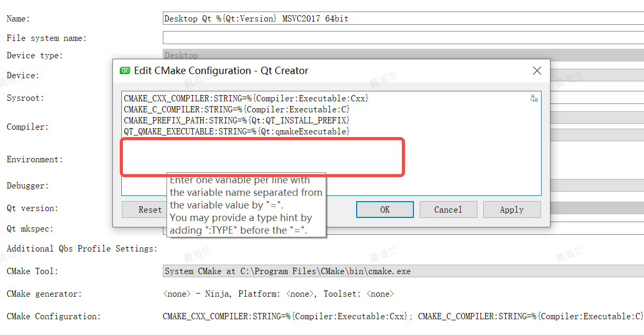
Task: Click the Device field beside the dialog
Action: pyautogui.click(x=597, y=75)
